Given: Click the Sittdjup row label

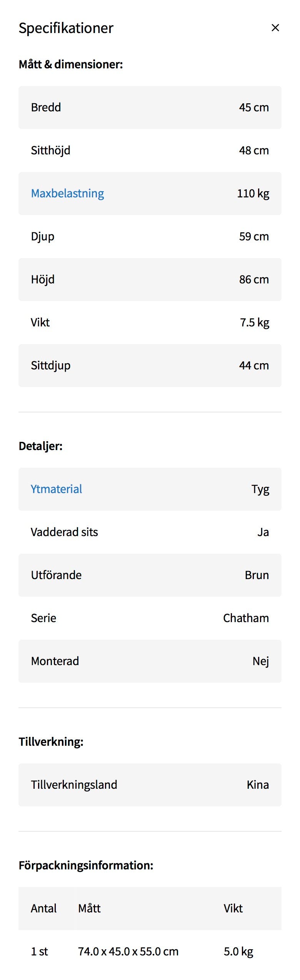Looking at the screenshot, I should (50, 365).
